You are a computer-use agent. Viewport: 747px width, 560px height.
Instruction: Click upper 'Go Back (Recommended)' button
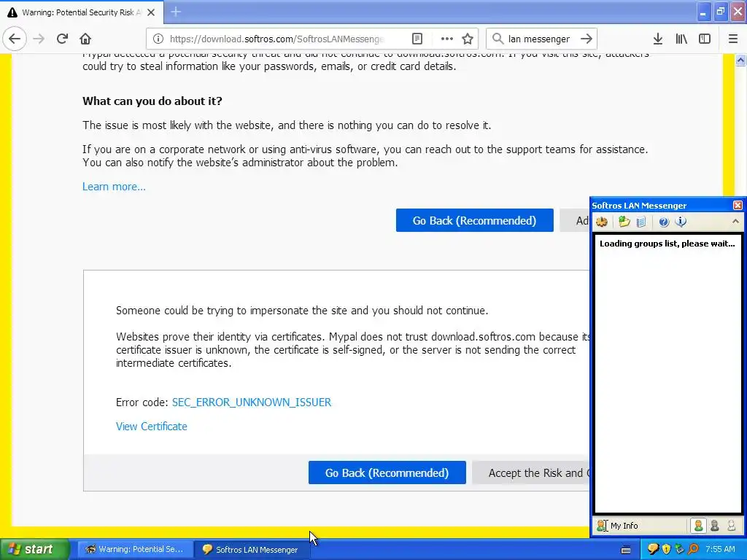(474, 220)
